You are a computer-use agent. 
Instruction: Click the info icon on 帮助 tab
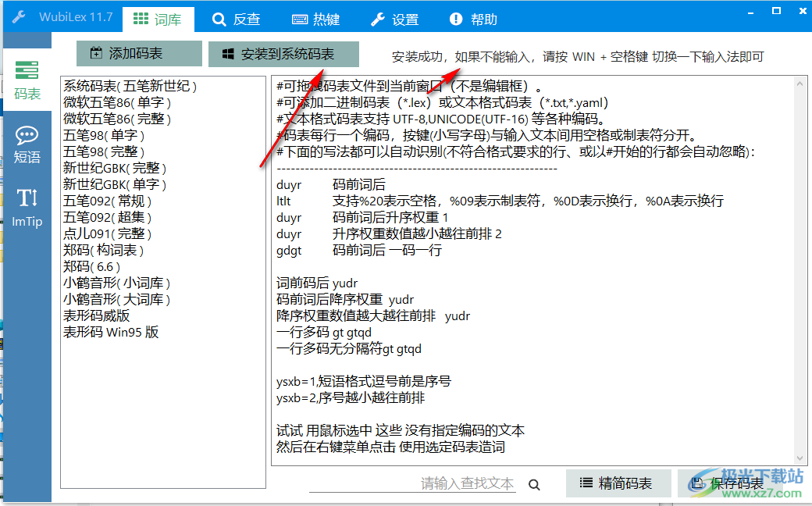[x=454, y=19]
